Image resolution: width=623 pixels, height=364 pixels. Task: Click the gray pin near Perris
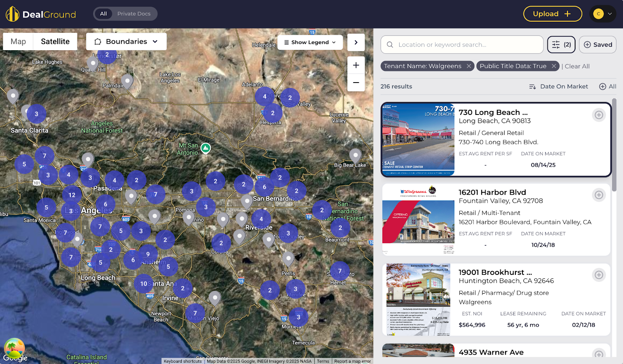pos(288,258)
